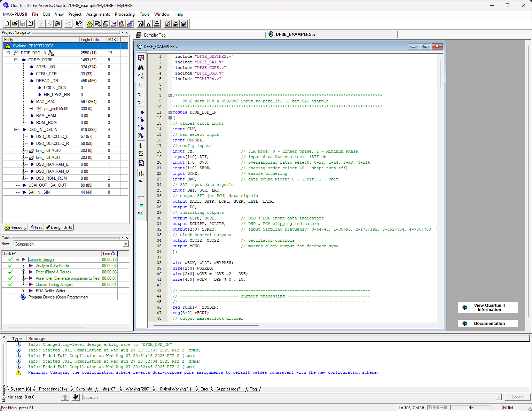Viewport: 532px width, 411px height.
Task: Expand the ROM:_ROM tree node
Action: click(x=23, y=123)
